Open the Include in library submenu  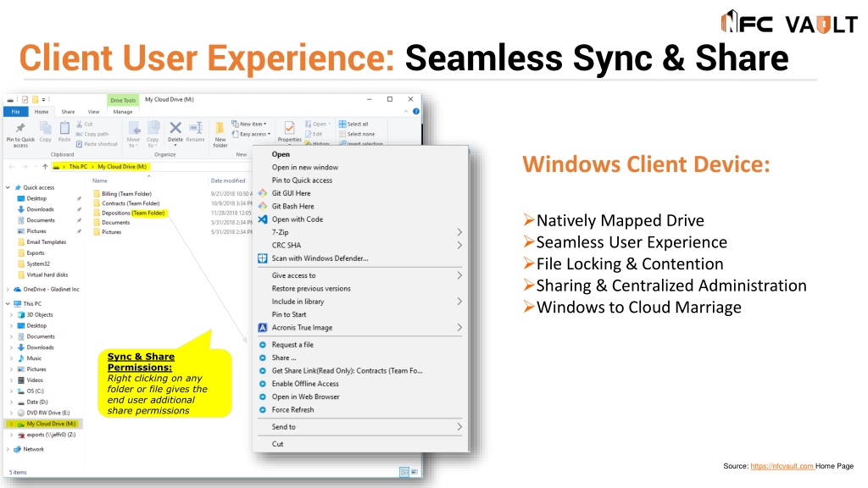click(x=359, y=302)
